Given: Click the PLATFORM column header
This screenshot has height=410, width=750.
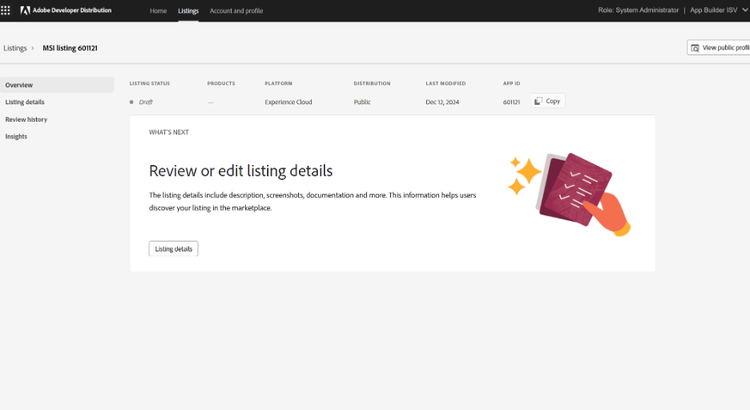Looking at the screenshot, I should coord(278,83).
